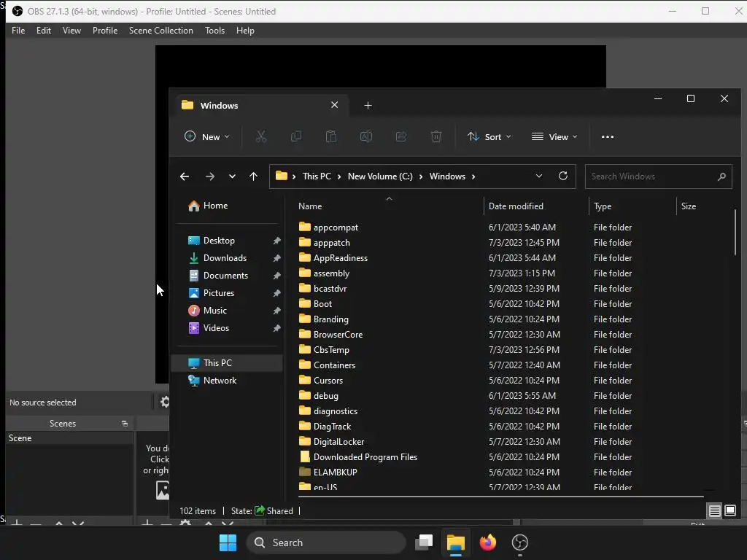Open the OBS Help menu
The width and height of the screenshot is (747, 560).
[x=245, y=31]
